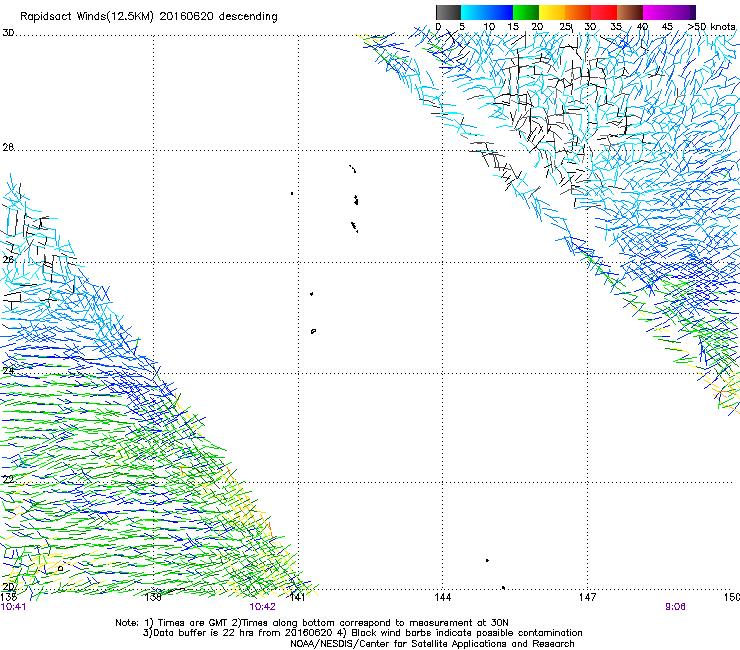Click the purple '10:41' pass time

click(14, 607)
